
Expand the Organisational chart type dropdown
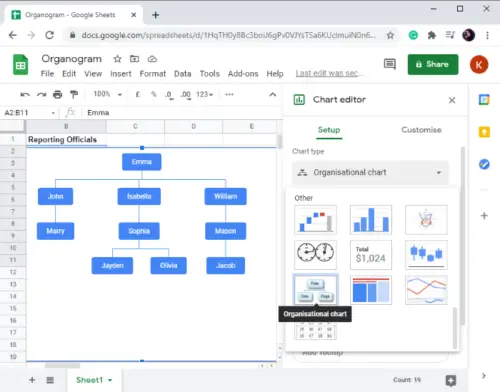tap(370, 172)
